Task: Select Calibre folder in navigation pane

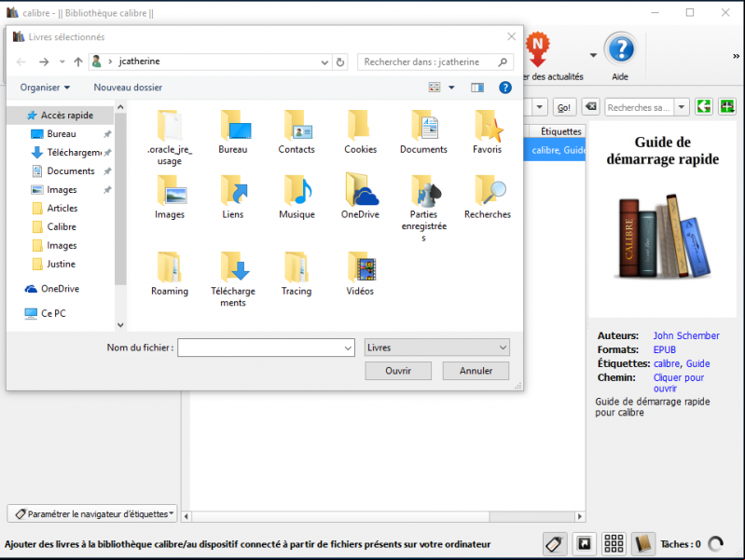Action: [62, 227]
